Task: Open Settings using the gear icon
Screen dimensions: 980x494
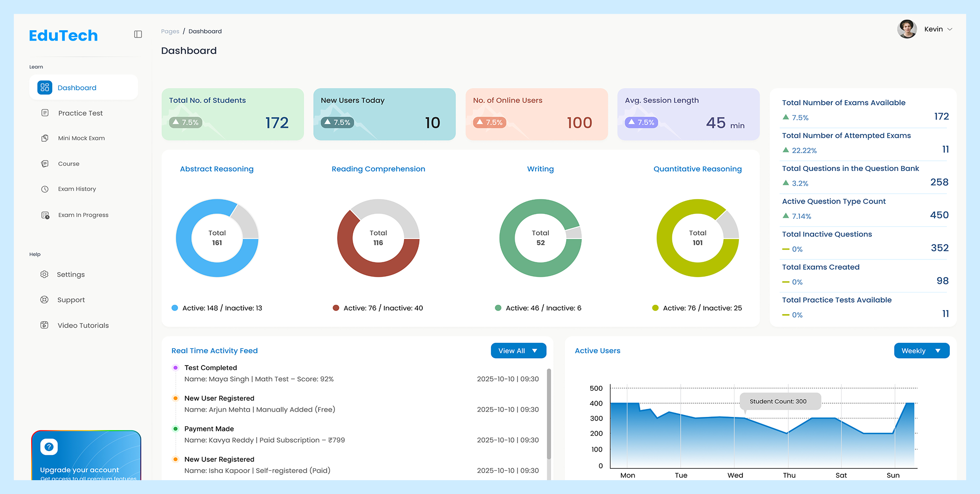Action: coord(44,274)
